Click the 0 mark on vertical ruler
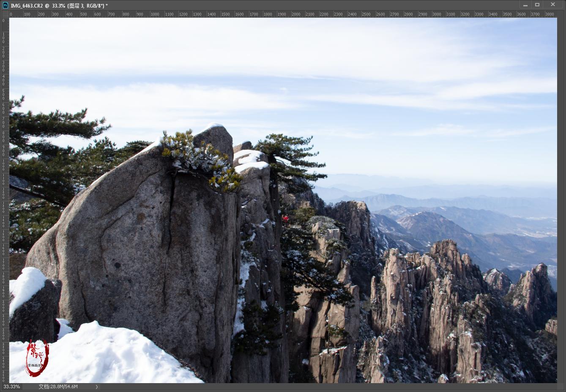Screen dimensions: 566x392 [4, 20]
